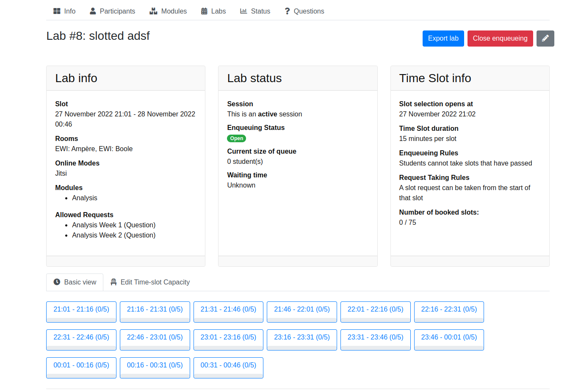Select the 22:31 - 22:46 time slot
581x392 pixels.
(81, 340)
